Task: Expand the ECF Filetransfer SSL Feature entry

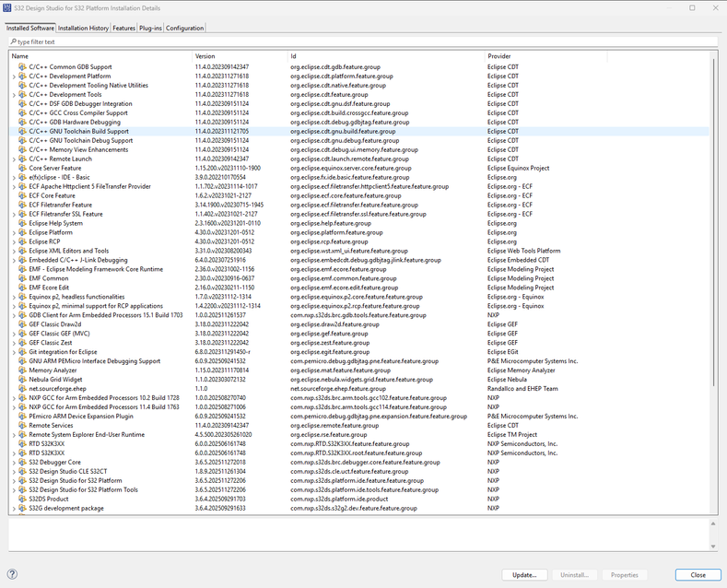Action: 14,214
